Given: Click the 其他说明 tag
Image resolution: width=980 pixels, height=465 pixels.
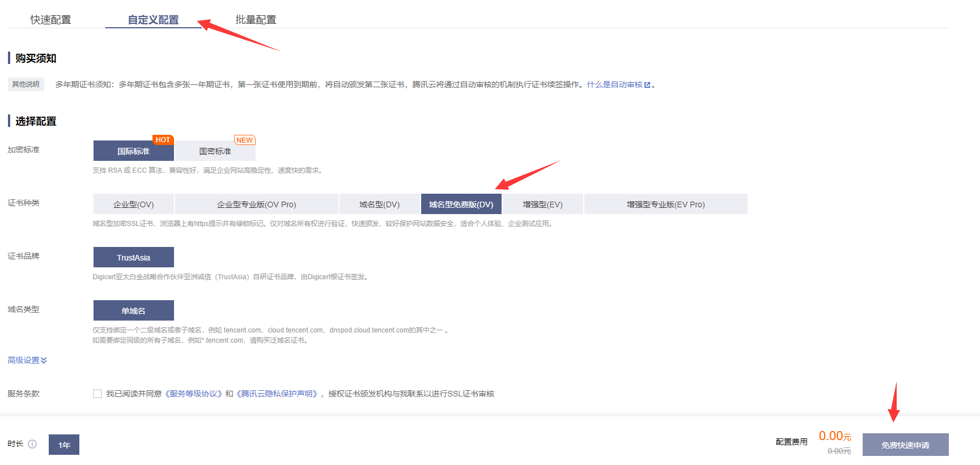Looking at the screenshot, I should point(26,84).
